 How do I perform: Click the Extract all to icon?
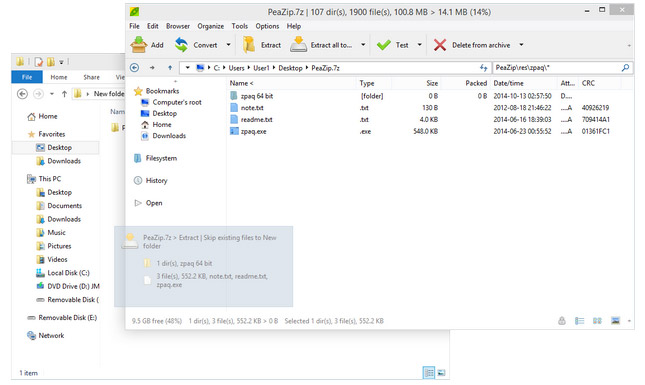298,44
